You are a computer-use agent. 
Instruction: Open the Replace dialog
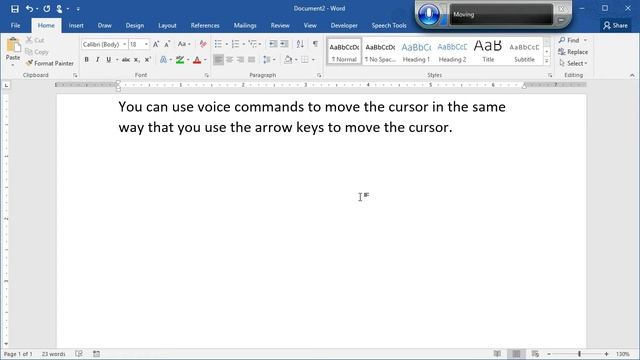click(x=573, y=52)
